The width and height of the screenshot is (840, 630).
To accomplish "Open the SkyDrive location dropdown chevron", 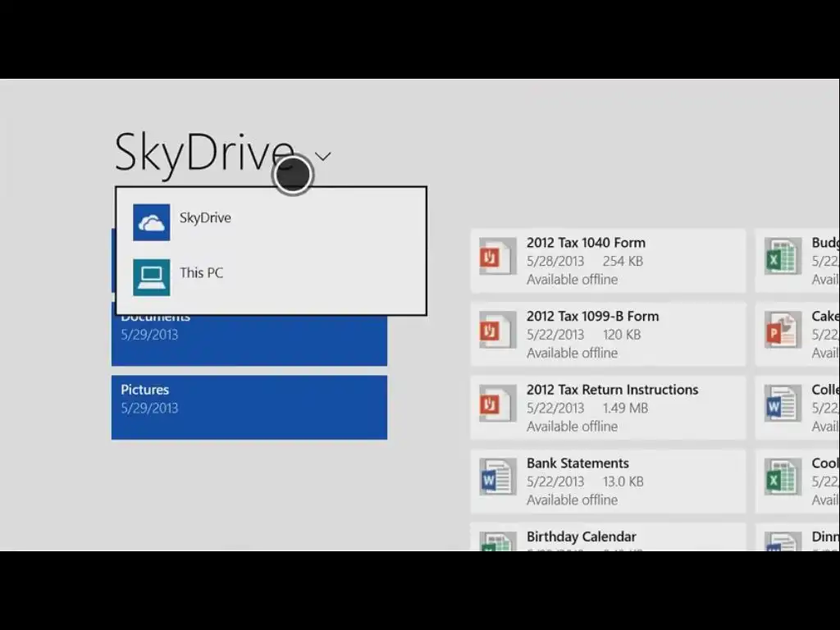I will (322, 157).
